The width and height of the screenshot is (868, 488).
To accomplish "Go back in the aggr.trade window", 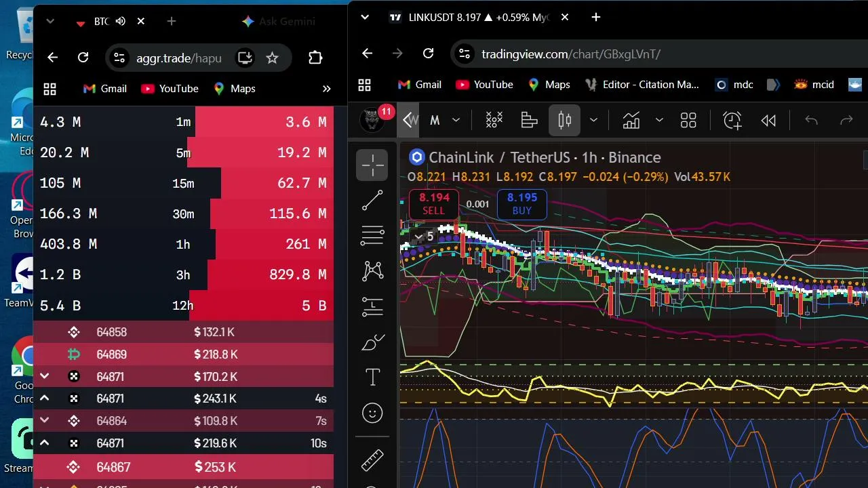I will tap(53, 58).
